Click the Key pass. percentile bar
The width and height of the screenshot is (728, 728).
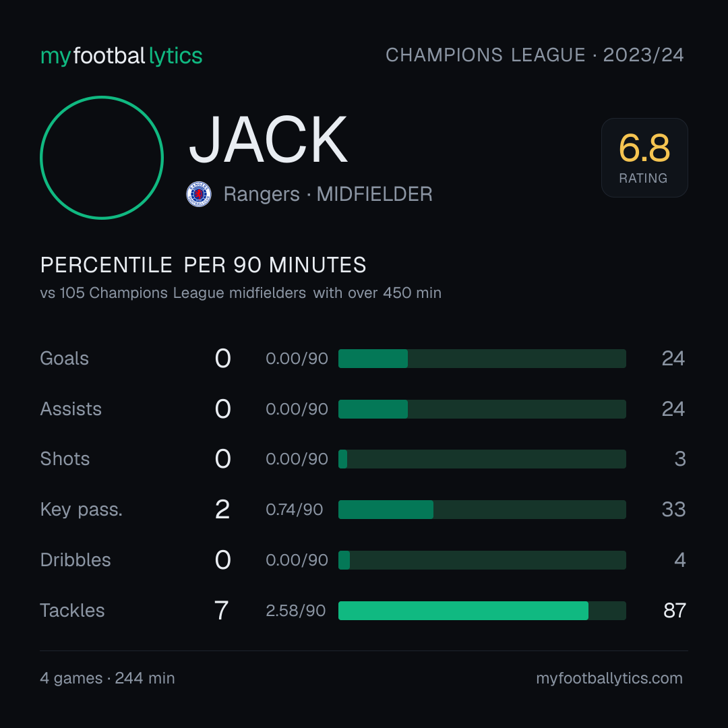(482, 510)
